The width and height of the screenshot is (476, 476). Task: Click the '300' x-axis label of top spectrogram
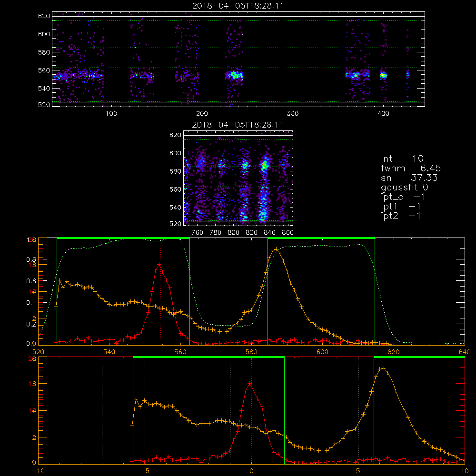point(293,114)
